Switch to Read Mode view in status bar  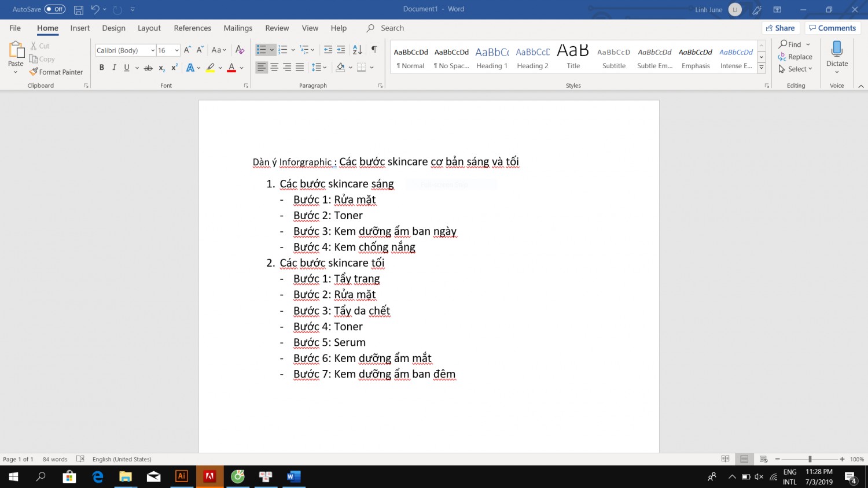tap(725, 459)
